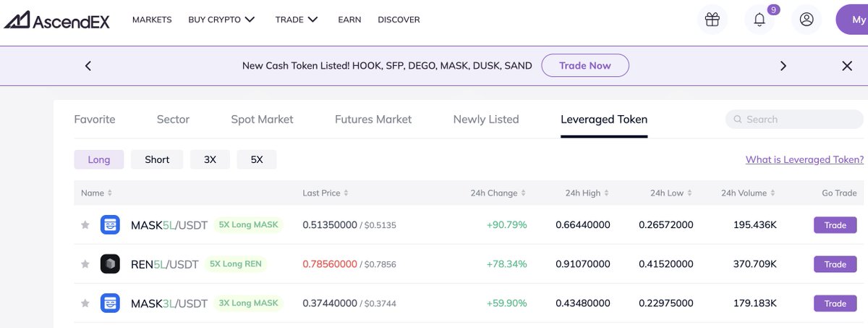Open EARN in top navigation
868x328 pixels.
pos(349,20)
